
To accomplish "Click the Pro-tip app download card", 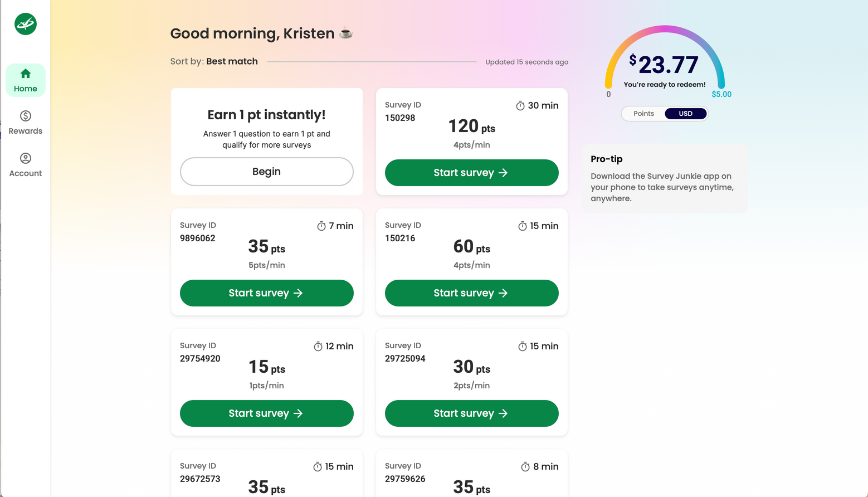I will click(664, 179).
